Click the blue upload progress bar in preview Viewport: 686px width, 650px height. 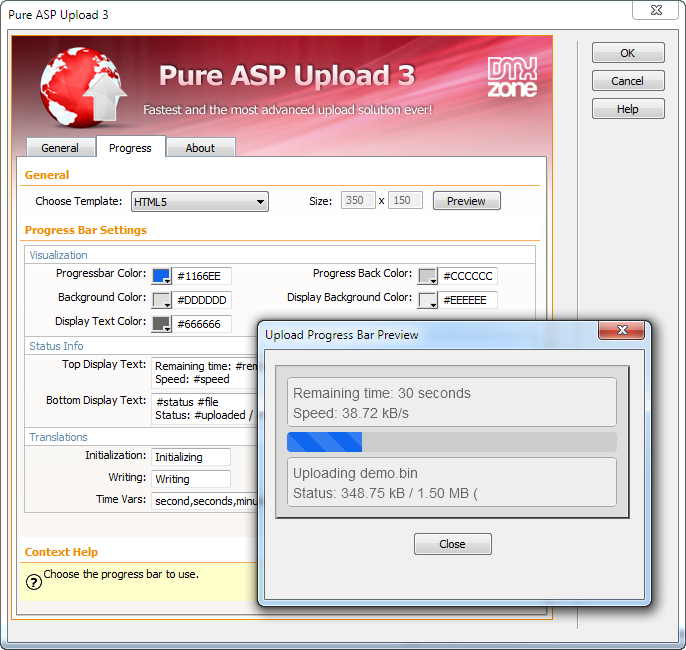(x=325, y=442)
